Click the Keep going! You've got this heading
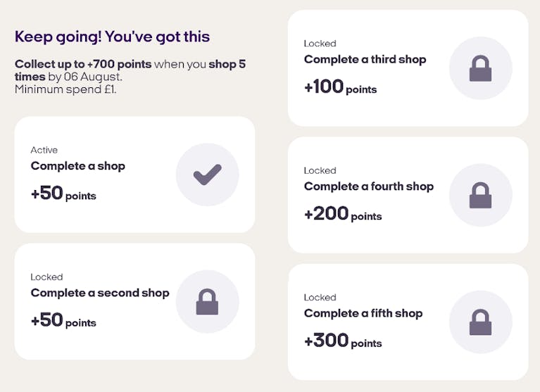The height and width of the screenshot is (392, 540). 112,37
